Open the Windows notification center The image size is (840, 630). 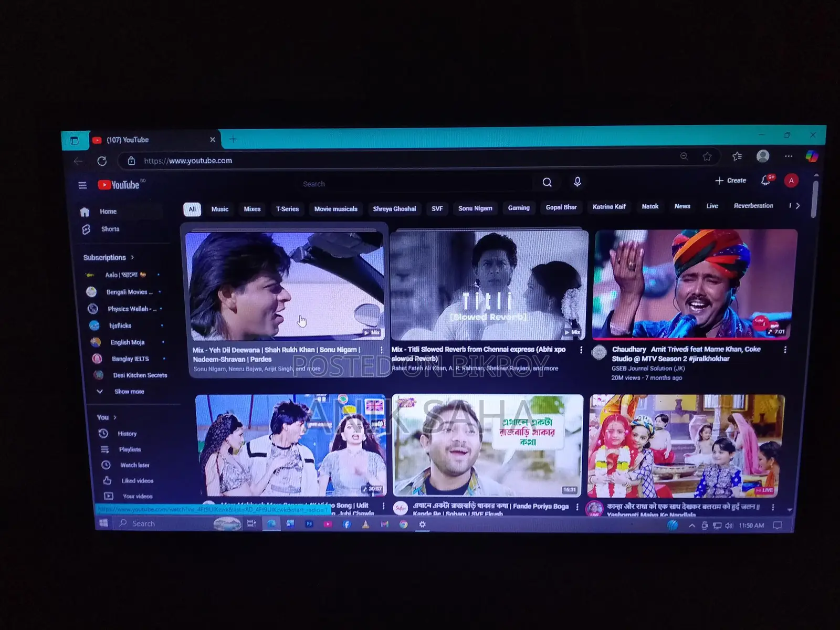point(778,526)
